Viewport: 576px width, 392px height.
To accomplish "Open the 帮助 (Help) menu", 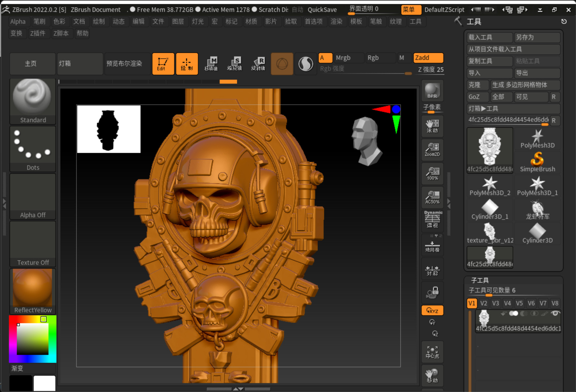I will 82,33.
